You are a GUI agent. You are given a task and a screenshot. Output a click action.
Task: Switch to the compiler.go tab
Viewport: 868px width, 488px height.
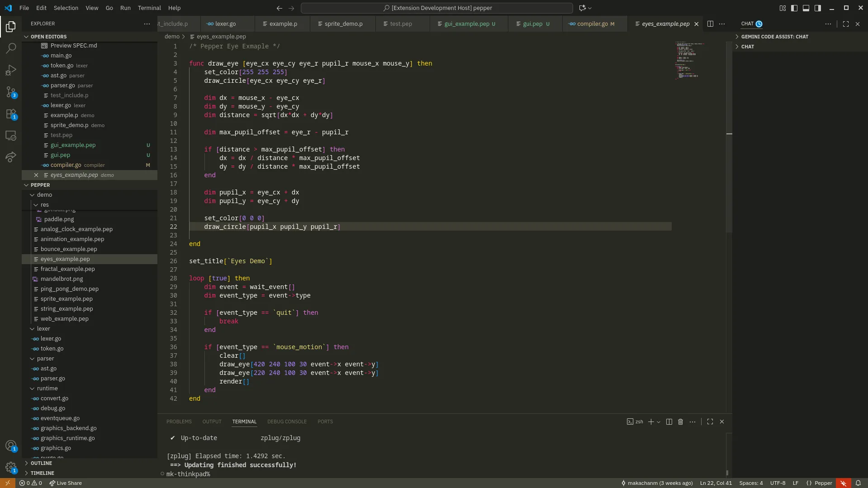(592, 24)
